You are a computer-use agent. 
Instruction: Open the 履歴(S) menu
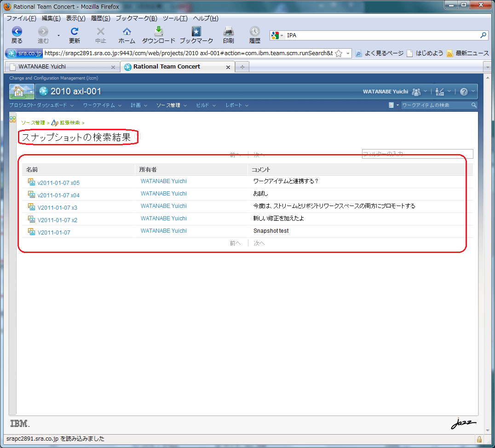pyautogui.click(x=100, y=18)
